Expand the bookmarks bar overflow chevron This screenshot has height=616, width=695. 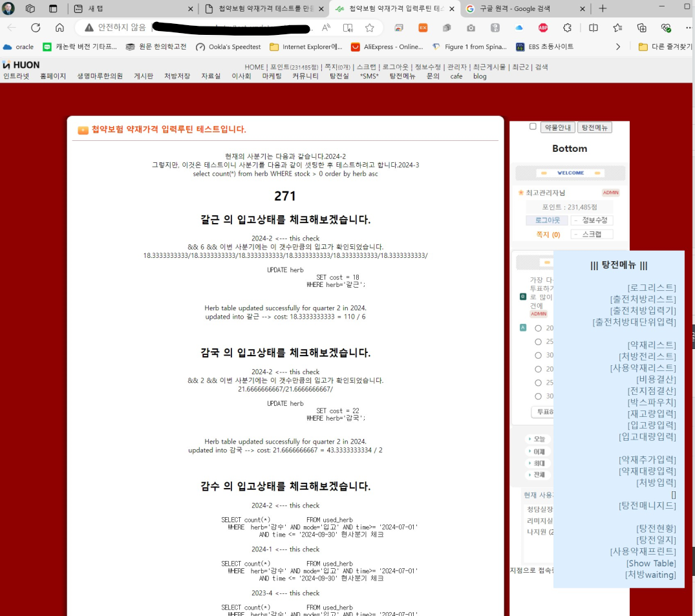pyautogui.click(x=618, y=47)
